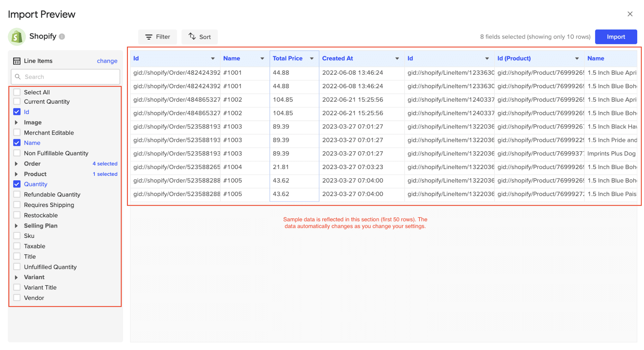Select the Selling Plan tree item
Viewport: 644px width, 350px height.
pos(40,225)
